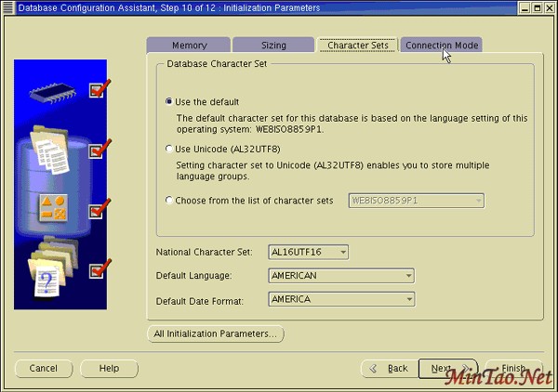Click the checkmark beside the shapes icon

[x=100, y=209]
